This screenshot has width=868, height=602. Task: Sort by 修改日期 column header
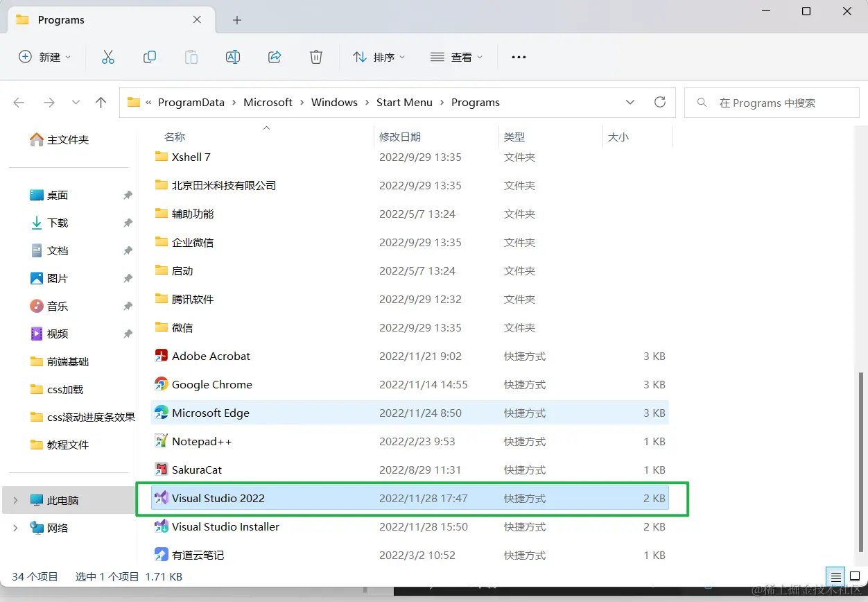click(x=400, y=137)
